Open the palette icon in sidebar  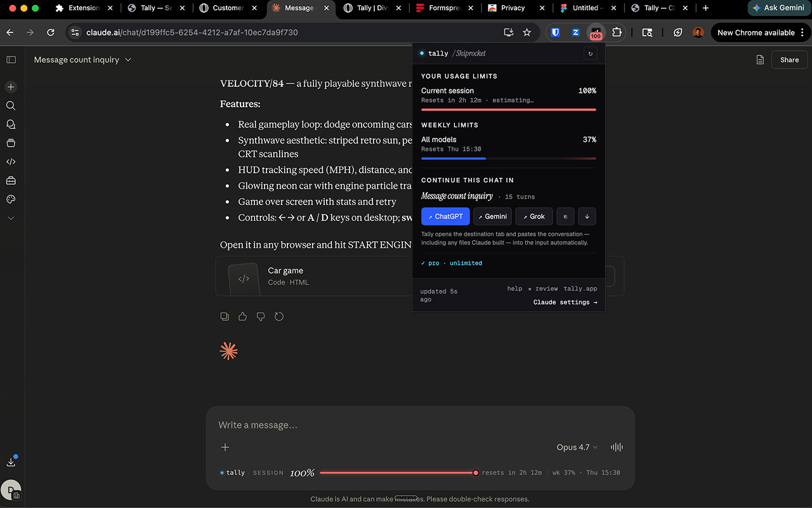point(11,199)
